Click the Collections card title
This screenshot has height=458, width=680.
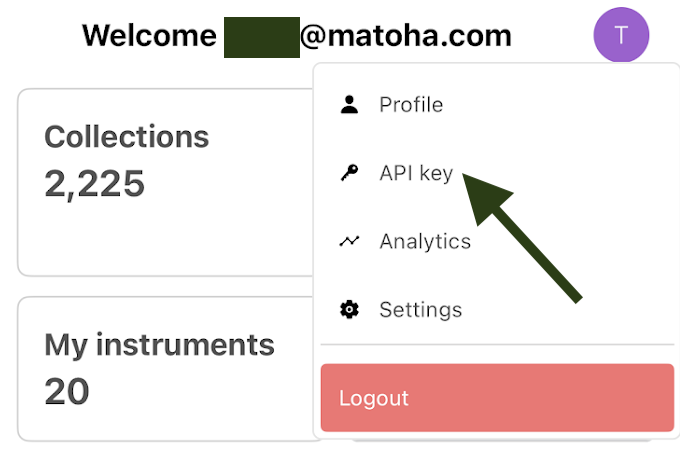[x=127, y=136]
